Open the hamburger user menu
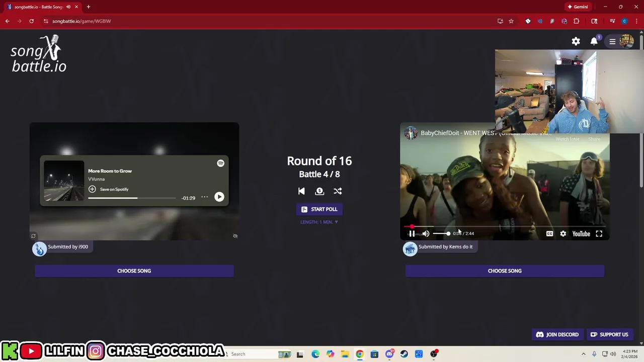 click(612, 42)
